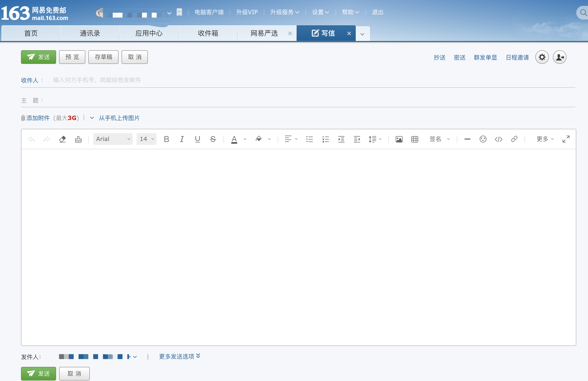Expand editor to fullscreen mode
588x381 pixels.
click(x=566, y=139)
